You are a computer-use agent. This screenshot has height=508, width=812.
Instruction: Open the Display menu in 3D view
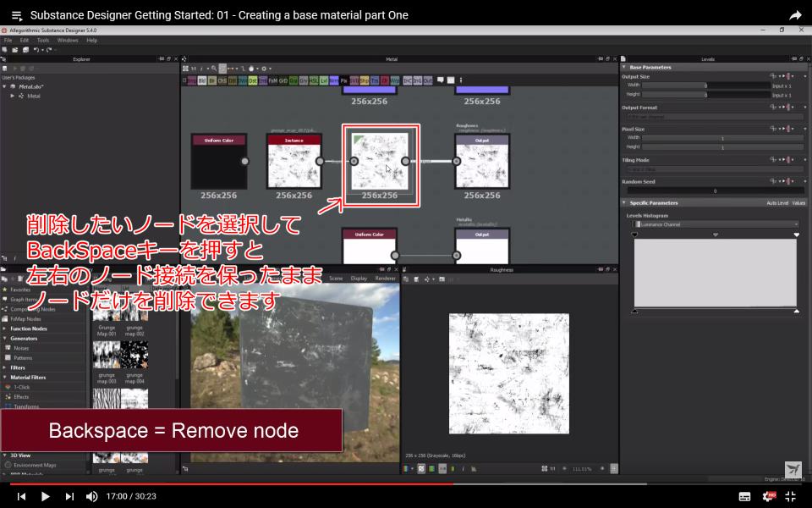point(359,279)
